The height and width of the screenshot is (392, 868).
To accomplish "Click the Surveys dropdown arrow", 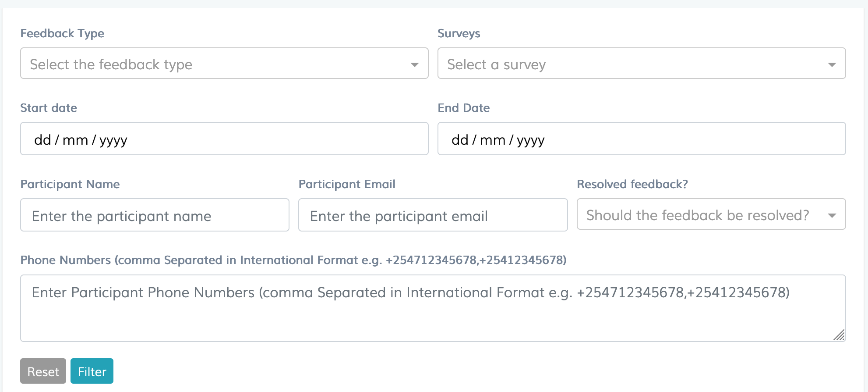I will click(833, 64).
